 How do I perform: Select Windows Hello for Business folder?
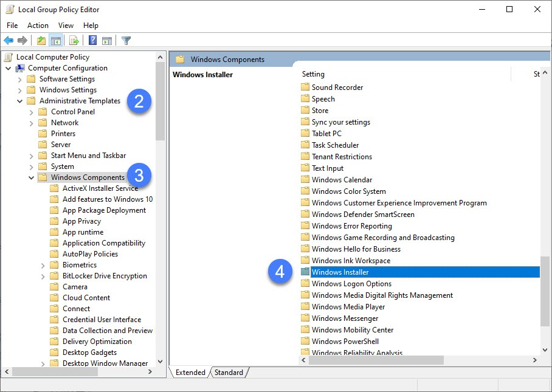tap(356, 249)
